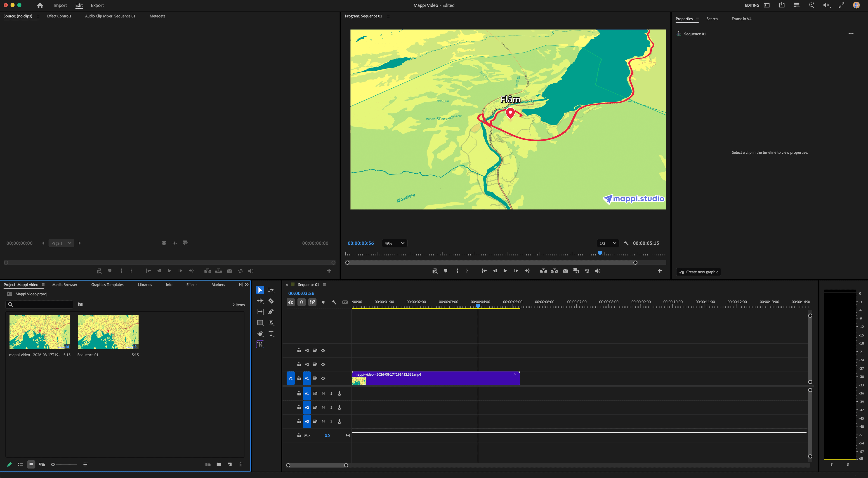Select the Ripple Edit tool
This screenshot has width=868, height=478.
[260, 301]
